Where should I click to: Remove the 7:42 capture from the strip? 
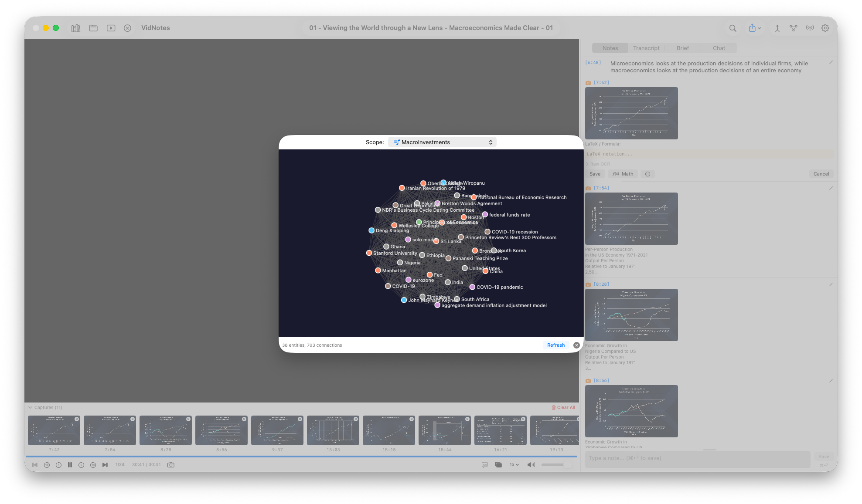77,419
